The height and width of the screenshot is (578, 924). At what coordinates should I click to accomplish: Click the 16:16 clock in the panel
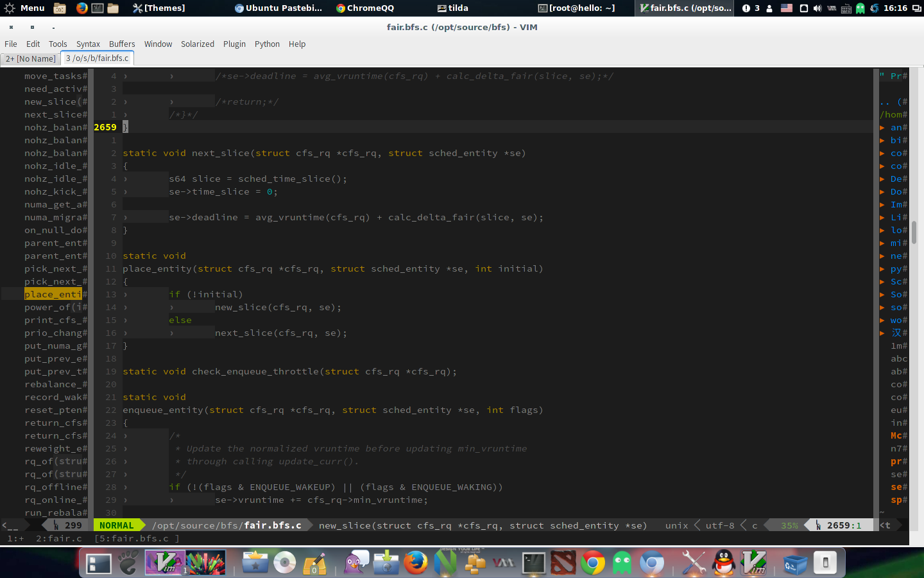pos(895,8)
